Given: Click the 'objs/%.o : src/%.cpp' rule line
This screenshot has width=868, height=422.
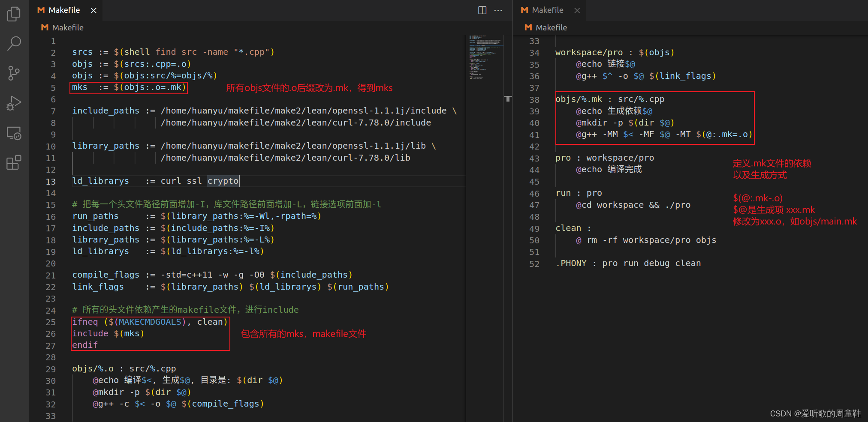Looking at the screenshot, I should point(124,369).
